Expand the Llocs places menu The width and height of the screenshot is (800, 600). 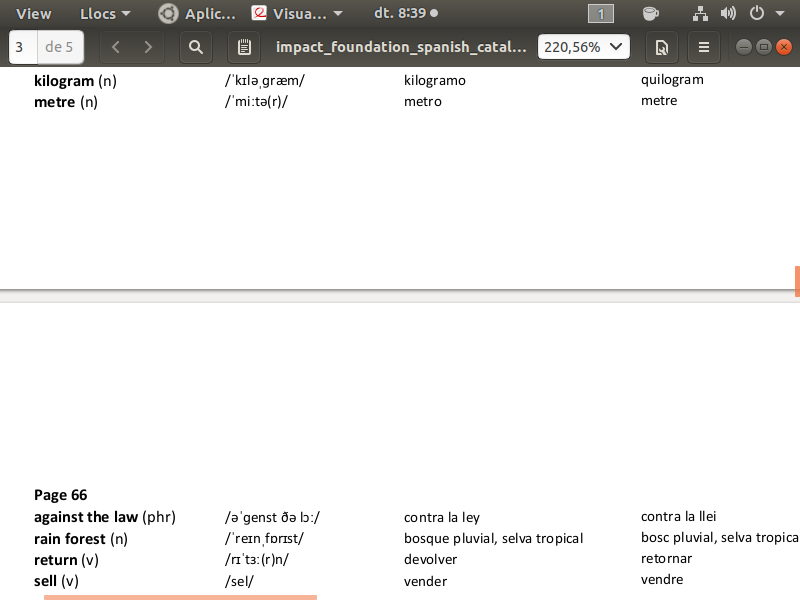click(x=105, y=14)
